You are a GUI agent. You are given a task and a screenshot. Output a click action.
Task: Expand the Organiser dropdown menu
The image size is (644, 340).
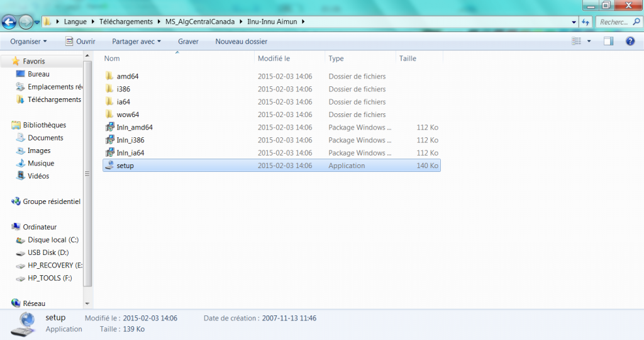[x=28, y=42]
